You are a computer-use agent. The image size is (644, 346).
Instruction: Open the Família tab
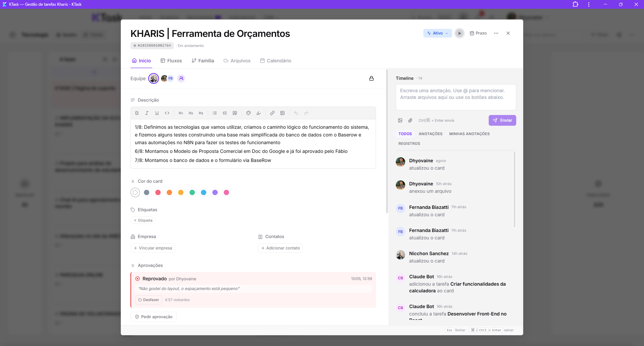[203, 61]
